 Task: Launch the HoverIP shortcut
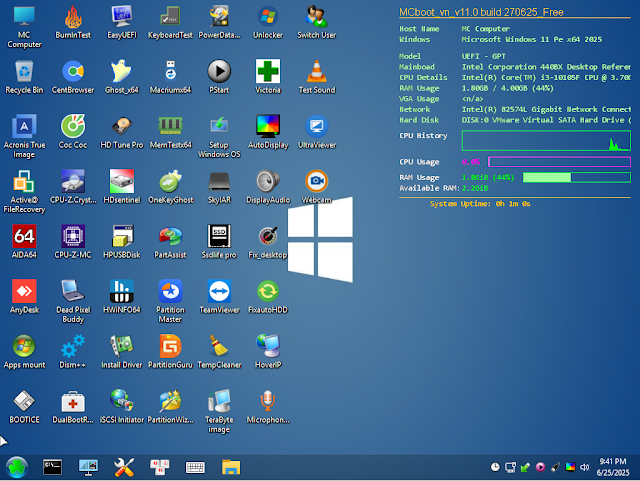click(268, 351)
